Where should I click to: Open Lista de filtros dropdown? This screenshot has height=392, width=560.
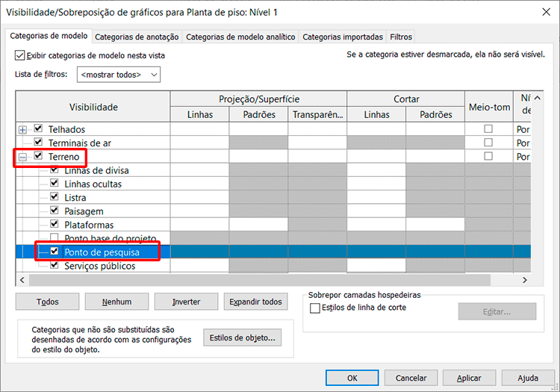click(x=119, y=75)
